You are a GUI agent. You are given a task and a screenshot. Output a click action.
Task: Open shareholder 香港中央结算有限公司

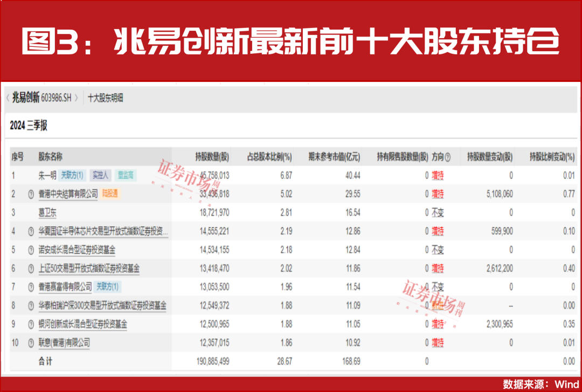point(68,194)
